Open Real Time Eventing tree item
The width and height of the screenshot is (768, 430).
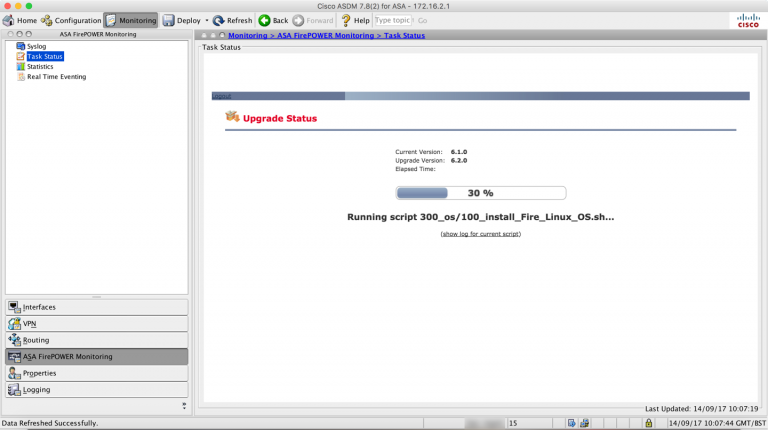click(56, 77)
